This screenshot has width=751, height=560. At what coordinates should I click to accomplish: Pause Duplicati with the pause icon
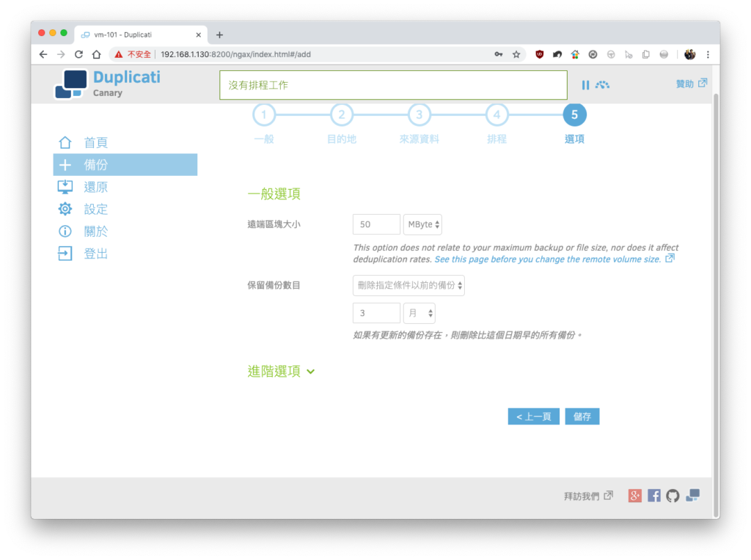(585, 85)
